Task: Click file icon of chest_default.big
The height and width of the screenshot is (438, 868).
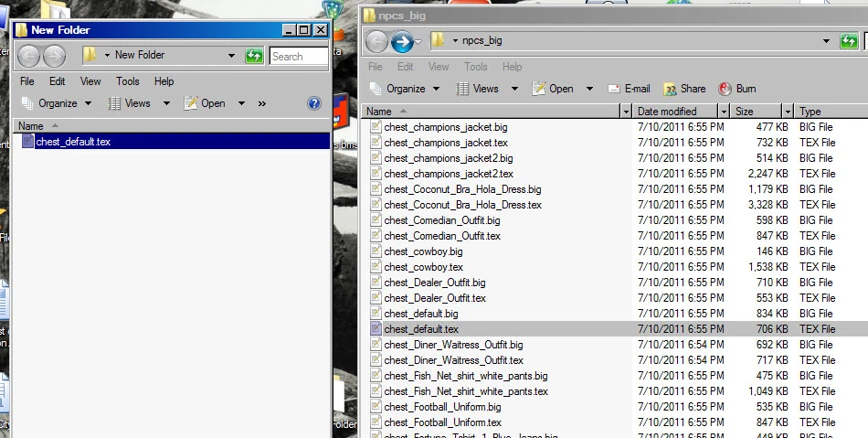Action: 376,313
